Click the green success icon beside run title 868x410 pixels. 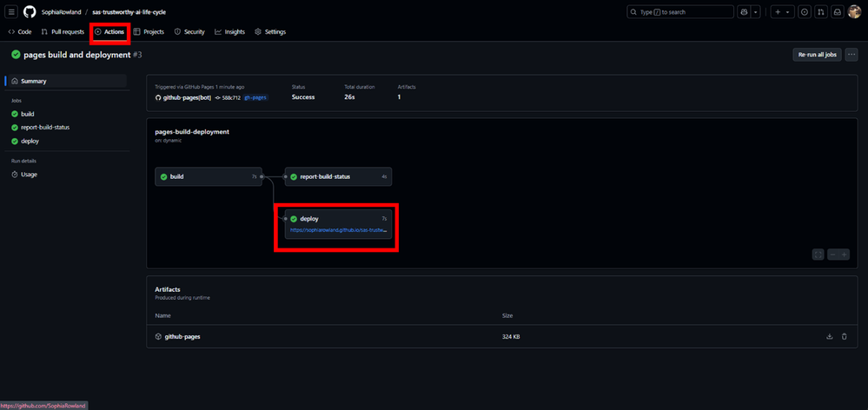(16, 55)
